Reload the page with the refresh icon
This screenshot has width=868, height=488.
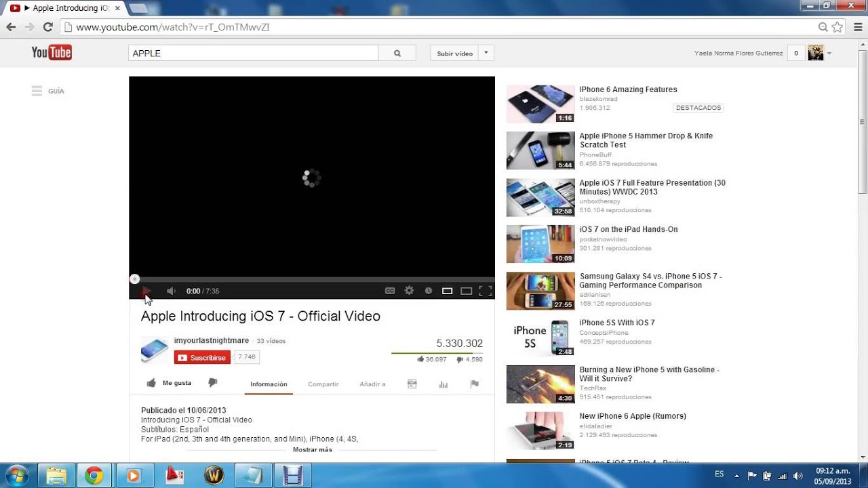[x=47, y=27]
